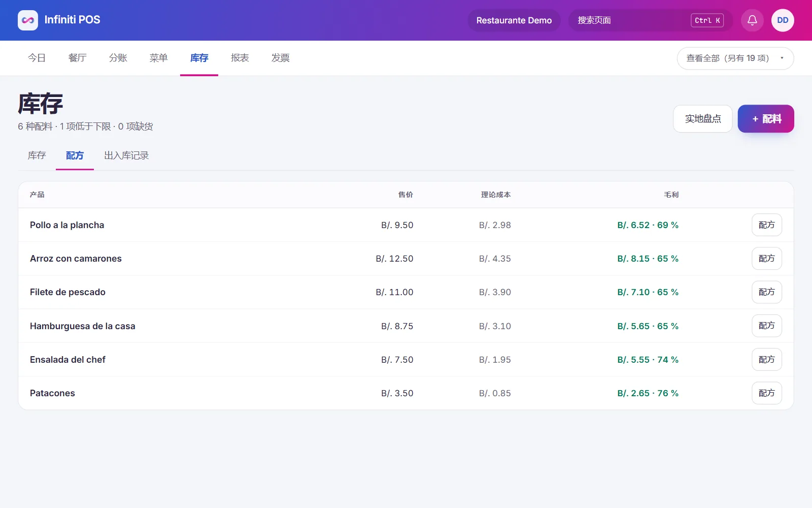Open 配方 for Arroz con camarones

tap(766, 259)
